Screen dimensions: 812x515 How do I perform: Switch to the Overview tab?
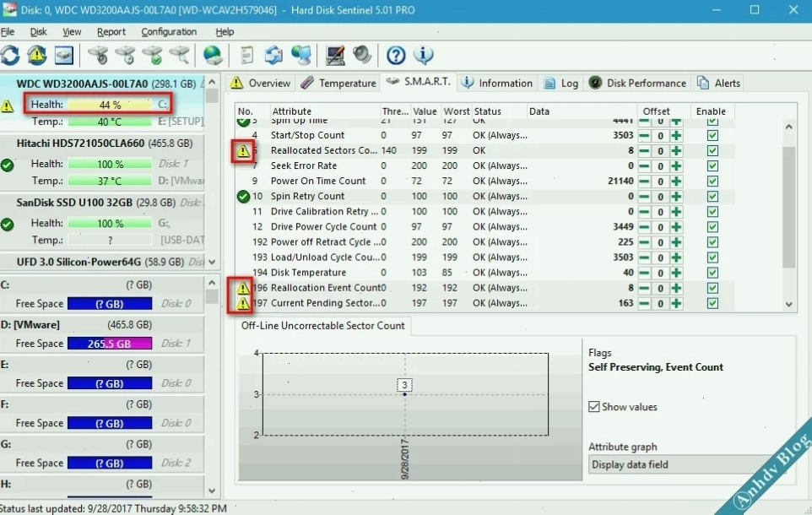pos(260,83)
